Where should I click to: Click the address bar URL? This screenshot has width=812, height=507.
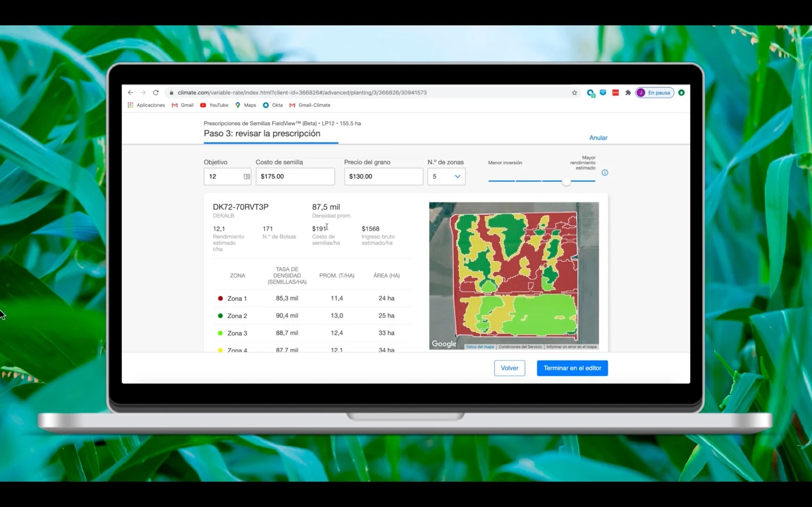click(302, 93)
